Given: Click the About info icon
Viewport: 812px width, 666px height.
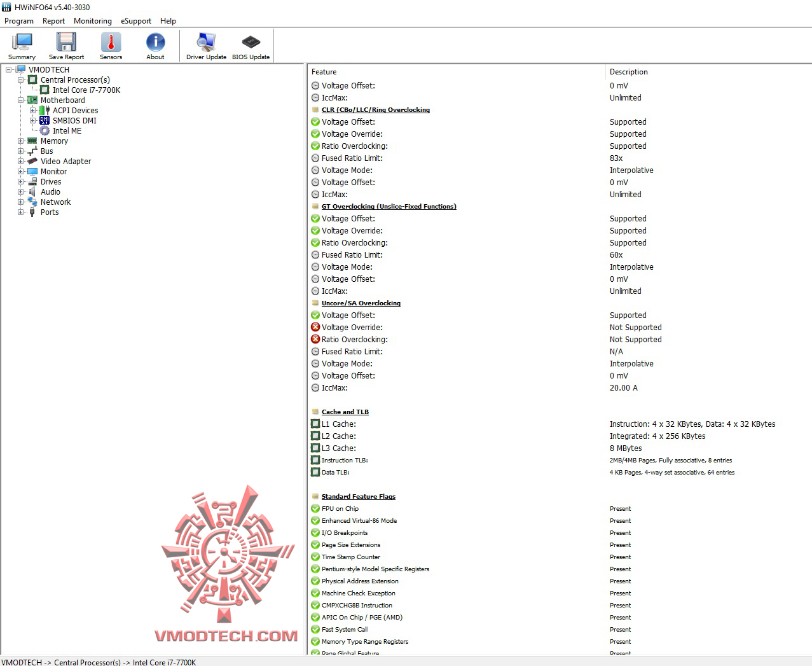Looking at the screenshot, I should click(155, 42).
